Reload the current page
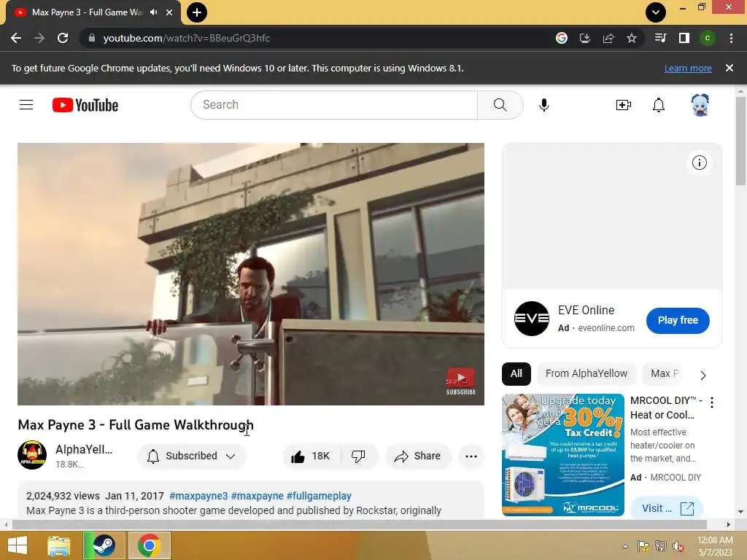The width and height of the screenshot is (747, 560). (x=63, y=38)
